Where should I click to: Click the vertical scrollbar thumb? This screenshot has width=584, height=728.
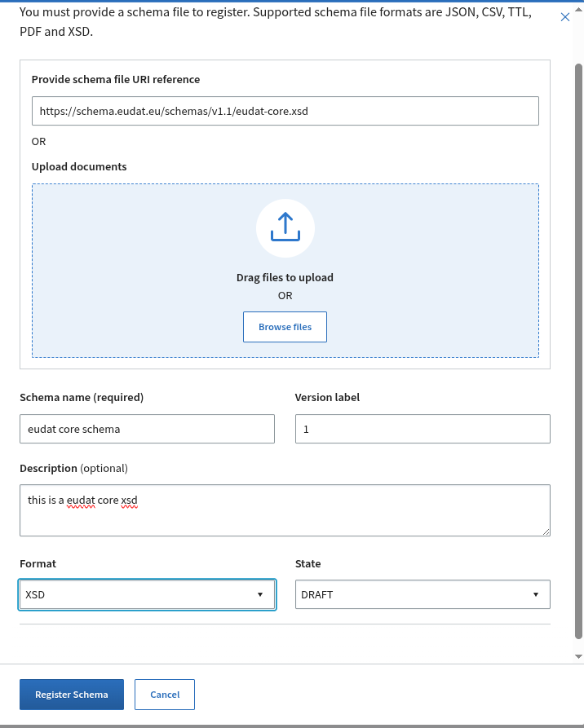[x=578, y=351]
